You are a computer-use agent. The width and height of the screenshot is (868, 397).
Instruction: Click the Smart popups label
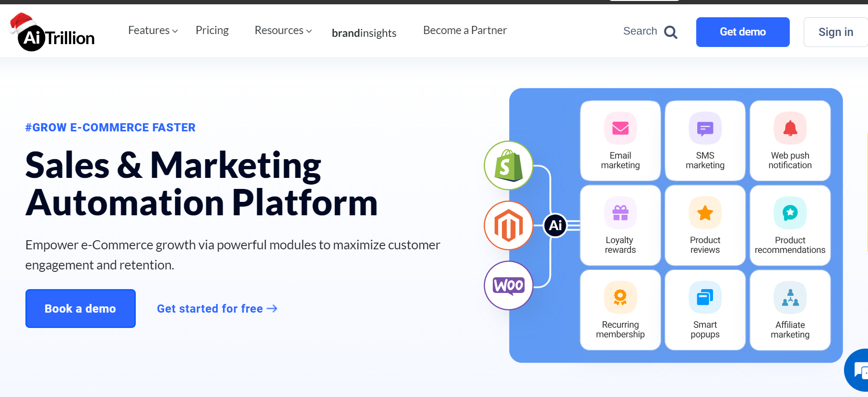(x=705, y=329)
